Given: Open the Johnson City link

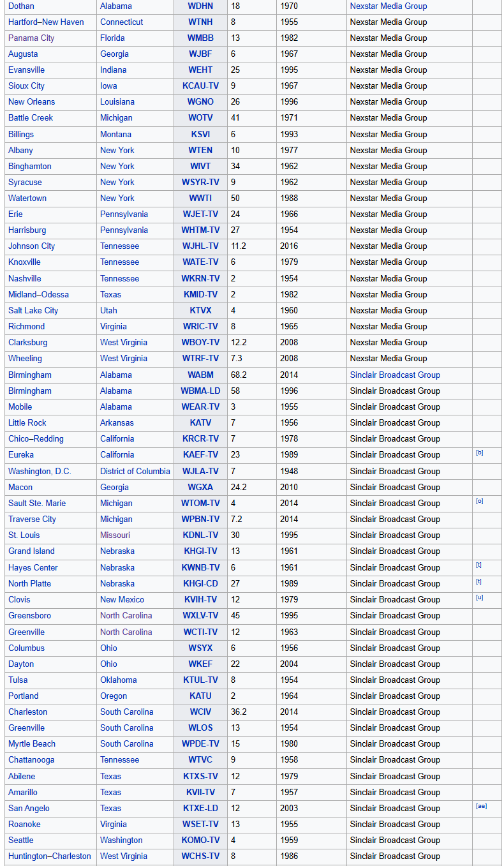Looking at the screenshot, I should pyautogui.click(x=31, y=246).
